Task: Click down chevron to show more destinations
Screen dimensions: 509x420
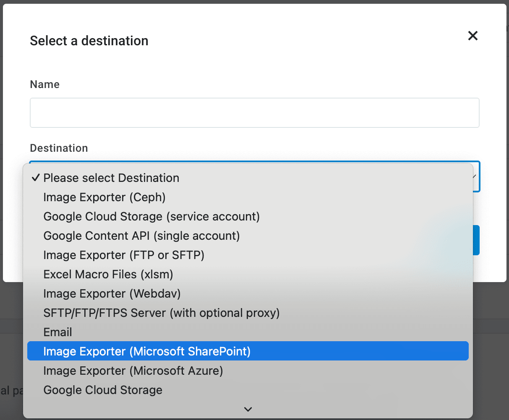Action: coord(248,409)
